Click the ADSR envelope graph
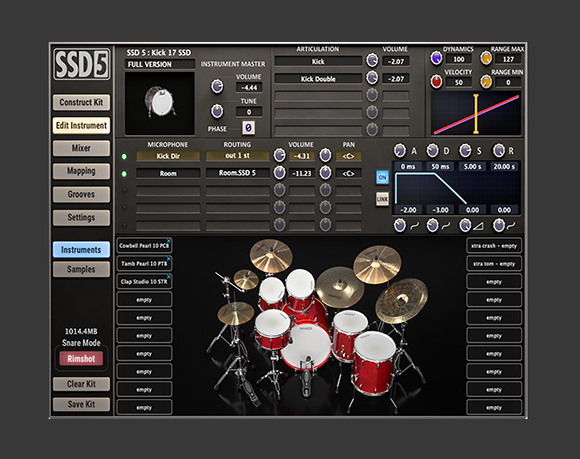580x459 pixels. (x=456, y=188)
